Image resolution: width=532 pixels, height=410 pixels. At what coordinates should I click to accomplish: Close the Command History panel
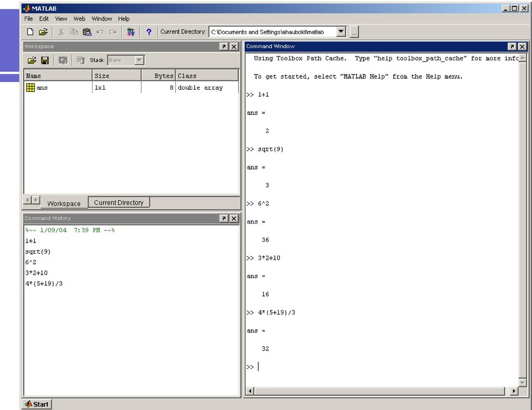[234, 218]
